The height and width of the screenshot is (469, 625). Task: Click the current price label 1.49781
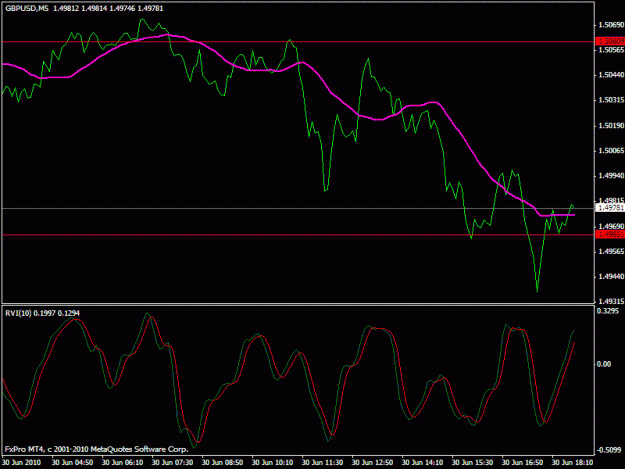pyautogui.click(x=610, y=208)
